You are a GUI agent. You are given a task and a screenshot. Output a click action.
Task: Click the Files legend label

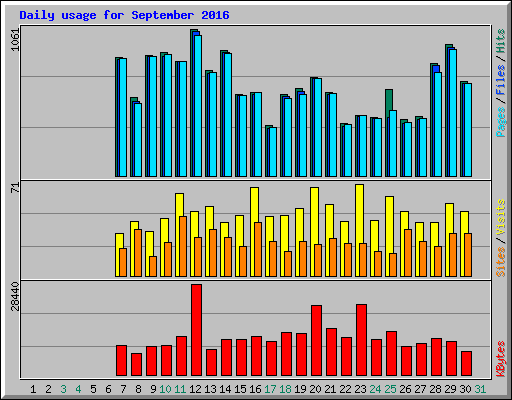coord(501,80)
